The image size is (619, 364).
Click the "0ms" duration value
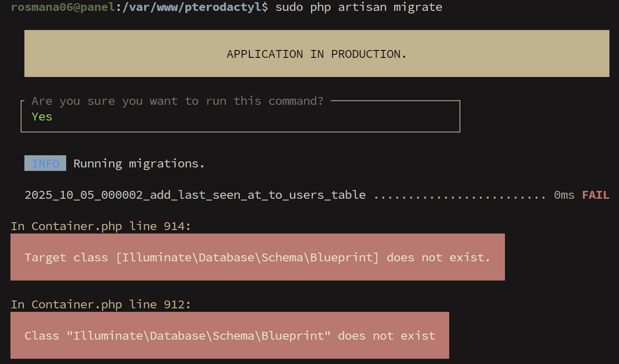coord(564,195)
